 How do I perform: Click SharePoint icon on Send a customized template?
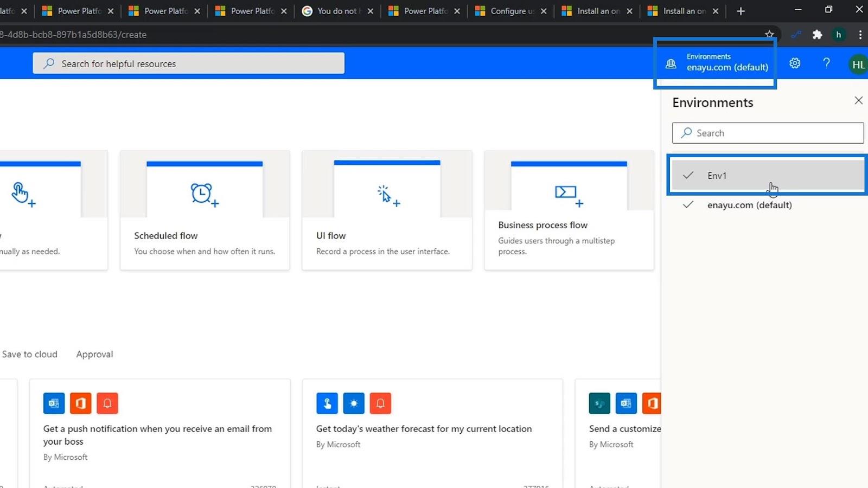click(599, 403)
